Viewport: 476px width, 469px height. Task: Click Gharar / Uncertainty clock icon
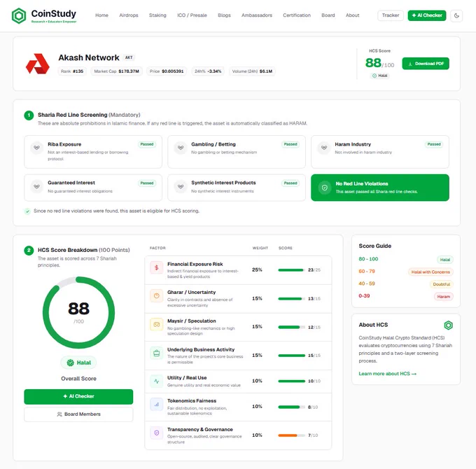coord(156,296)
